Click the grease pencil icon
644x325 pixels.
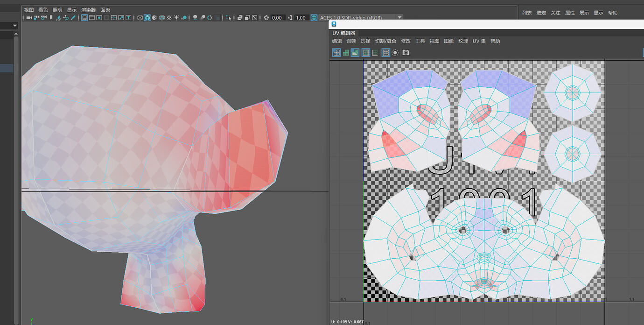[x=73, y=18]
